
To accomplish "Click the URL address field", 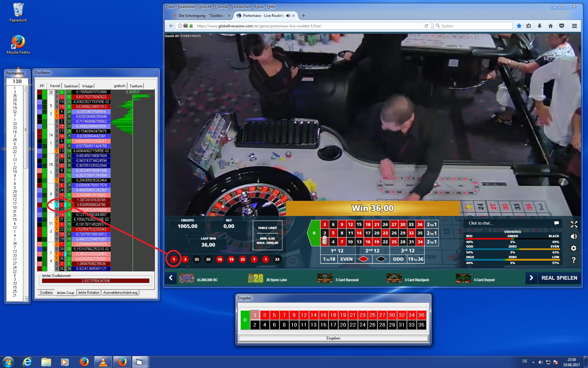I will pos(308,26).
